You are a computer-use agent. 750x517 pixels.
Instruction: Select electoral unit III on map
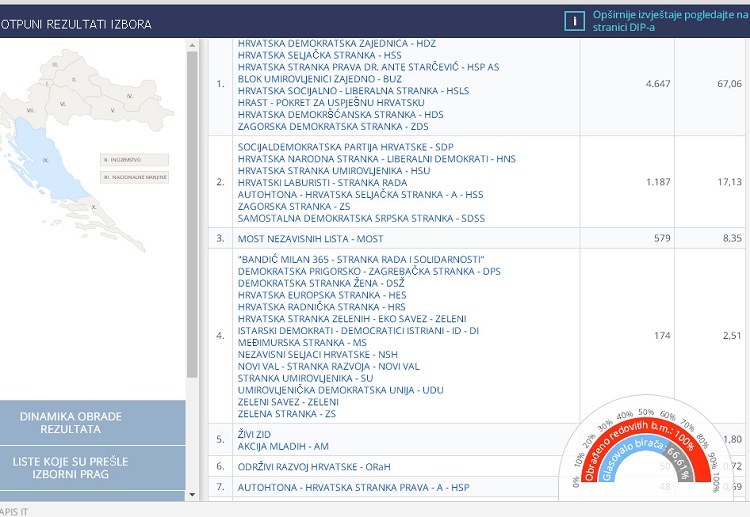tap(55, 64)
